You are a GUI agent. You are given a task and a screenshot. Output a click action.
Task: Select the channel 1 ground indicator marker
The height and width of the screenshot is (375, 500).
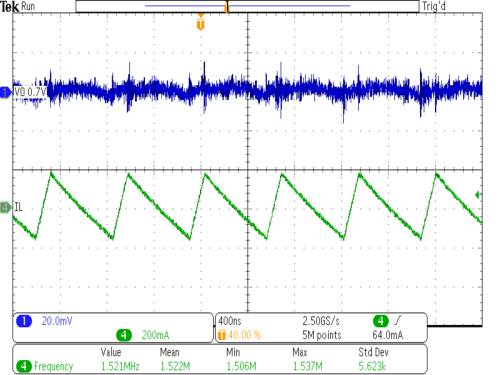5,92
